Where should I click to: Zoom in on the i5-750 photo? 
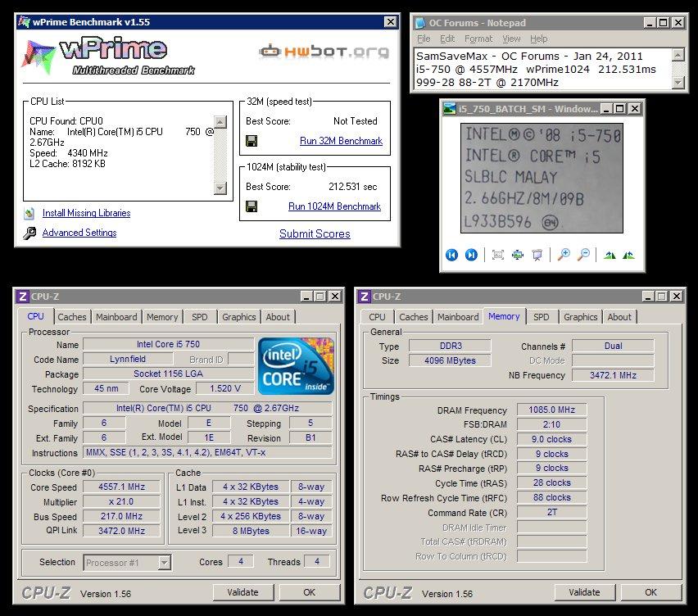564,255
